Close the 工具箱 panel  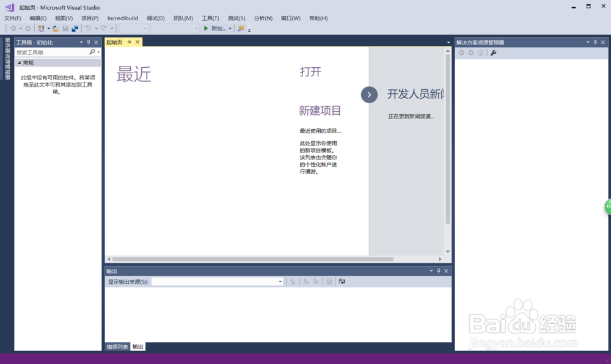pos(96,42)
